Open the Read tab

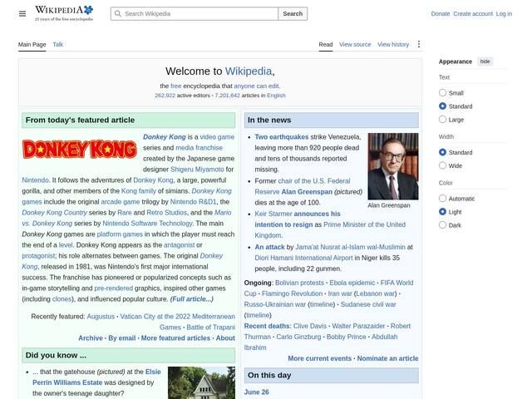[326, 44]
